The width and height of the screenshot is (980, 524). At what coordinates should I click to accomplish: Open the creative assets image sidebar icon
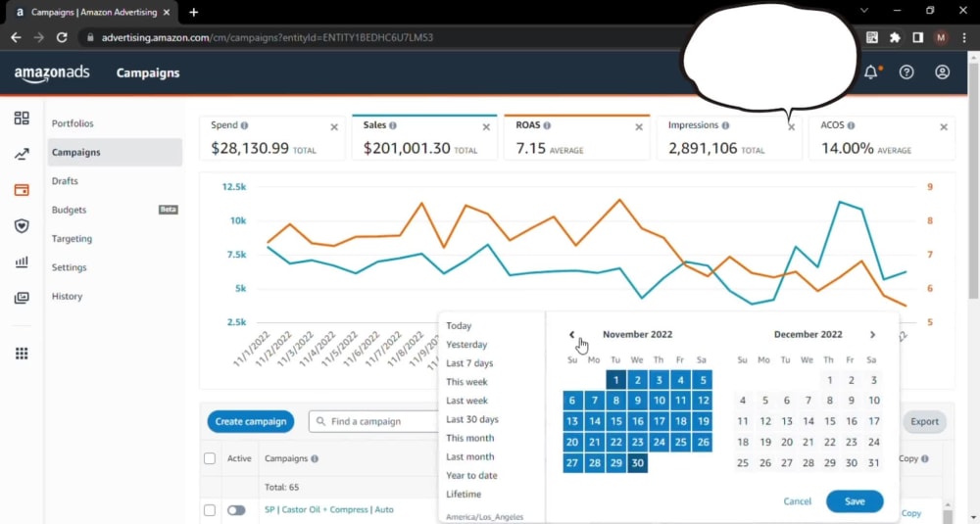pos(22,298)
